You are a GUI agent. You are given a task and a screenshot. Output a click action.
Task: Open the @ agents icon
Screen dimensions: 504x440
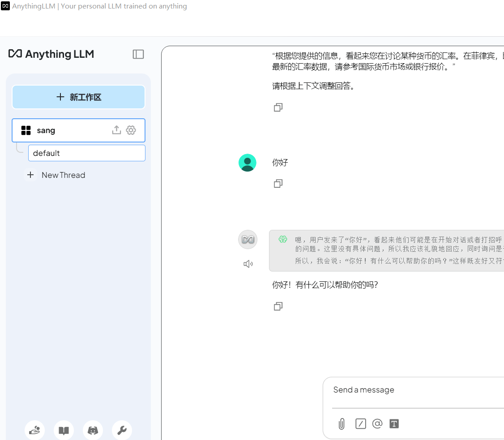377,423
